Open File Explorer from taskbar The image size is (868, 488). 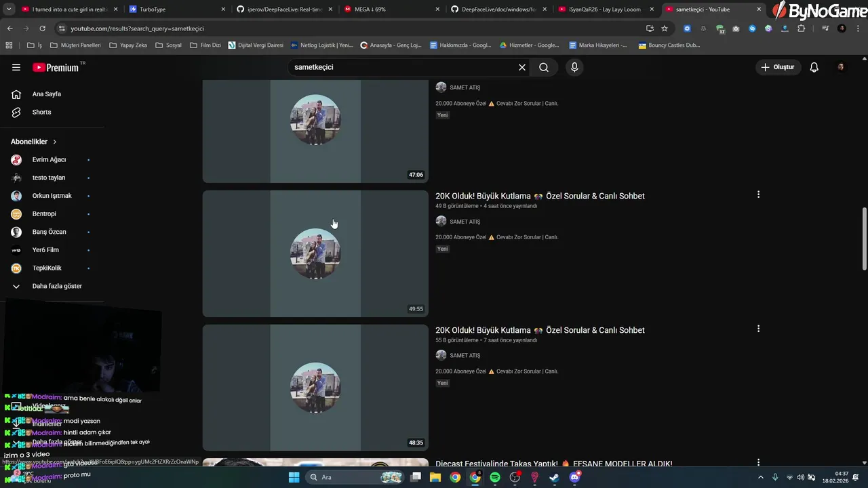coord(435,477)
